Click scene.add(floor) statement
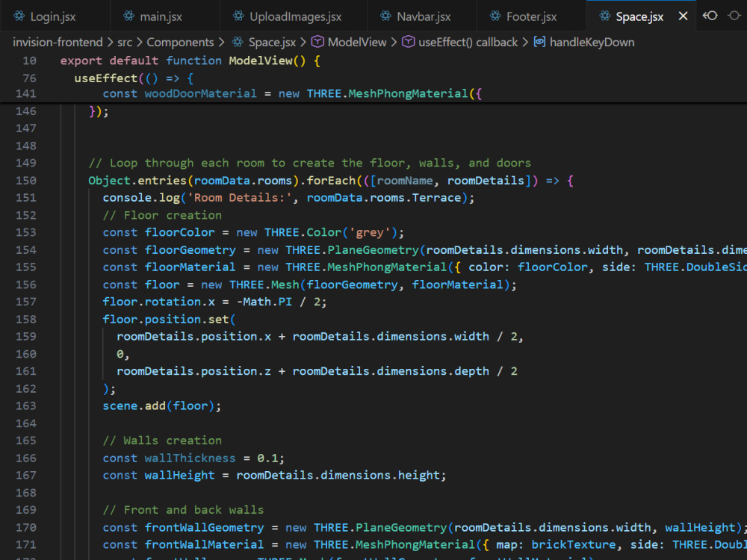 [x=162, y=406]
